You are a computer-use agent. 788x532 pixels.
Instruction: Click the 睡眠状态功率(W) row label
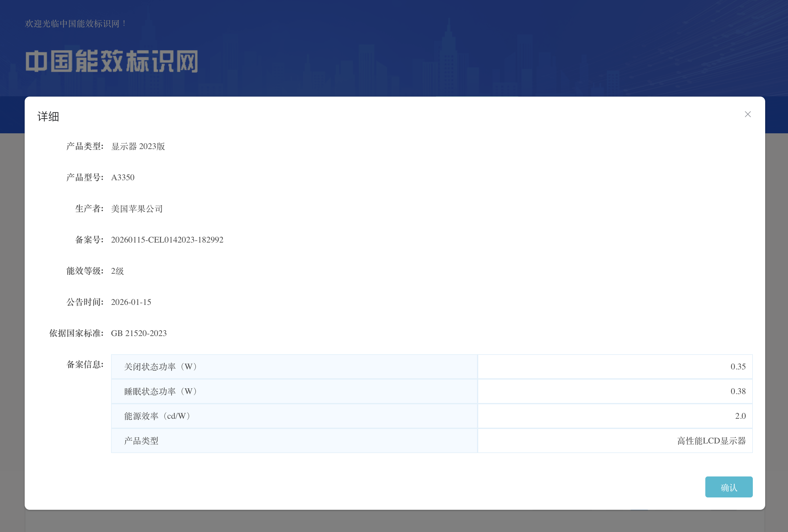pyautogui.click(x=161, y=392)
